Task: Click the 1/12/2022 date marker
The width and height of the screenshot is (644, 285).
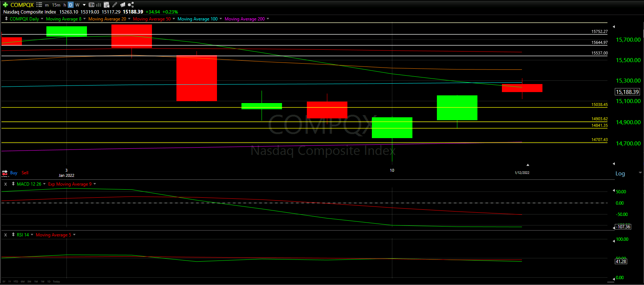Action: point(522,172)
